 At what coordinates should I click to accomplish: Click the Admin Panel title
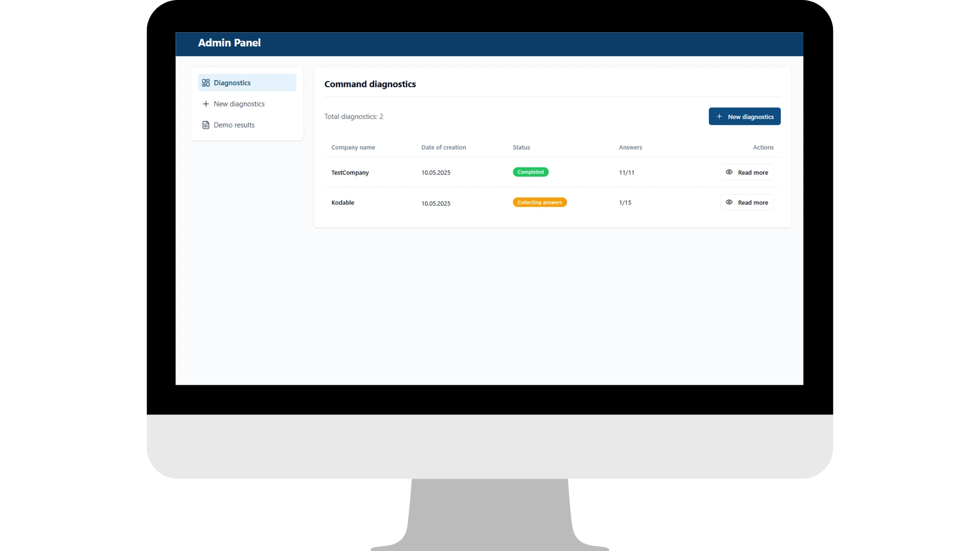coord(229,43)
